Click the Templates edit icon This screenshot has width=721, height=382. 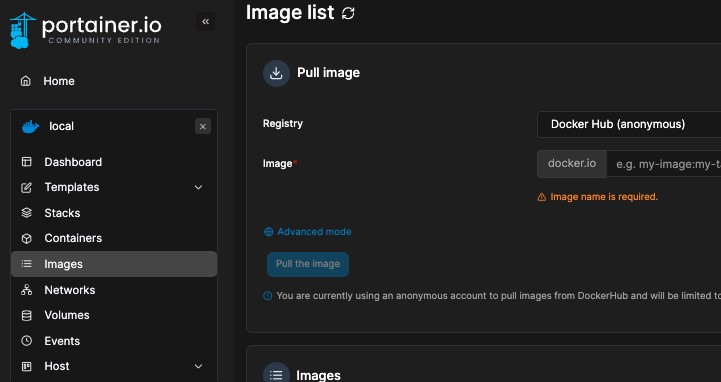27,187
